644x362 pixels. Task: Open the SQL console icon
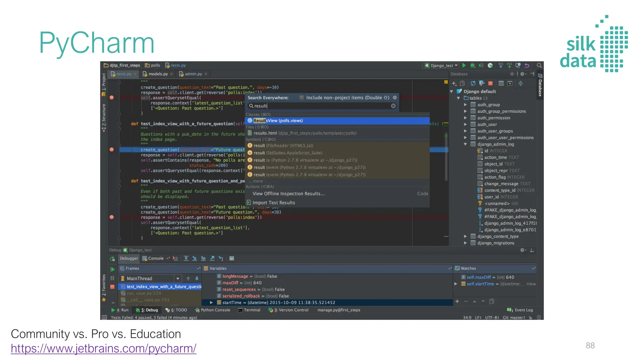pos(510,83)
